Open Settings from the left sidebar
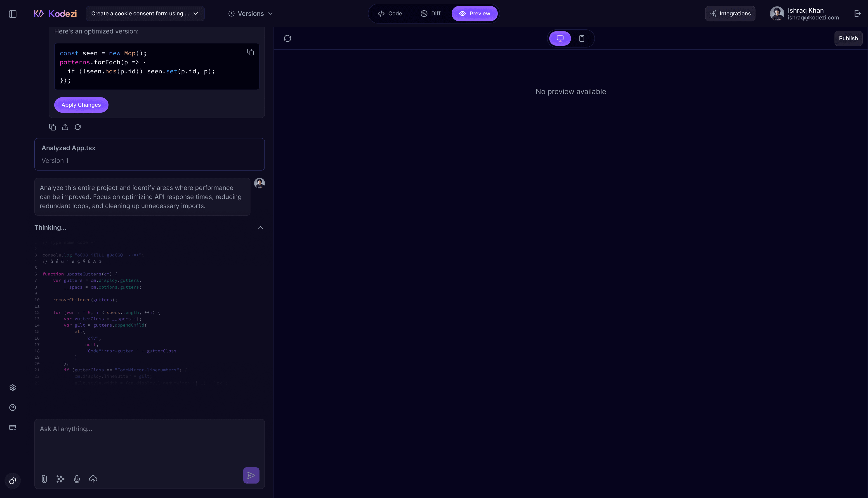 tap(13, 388)
